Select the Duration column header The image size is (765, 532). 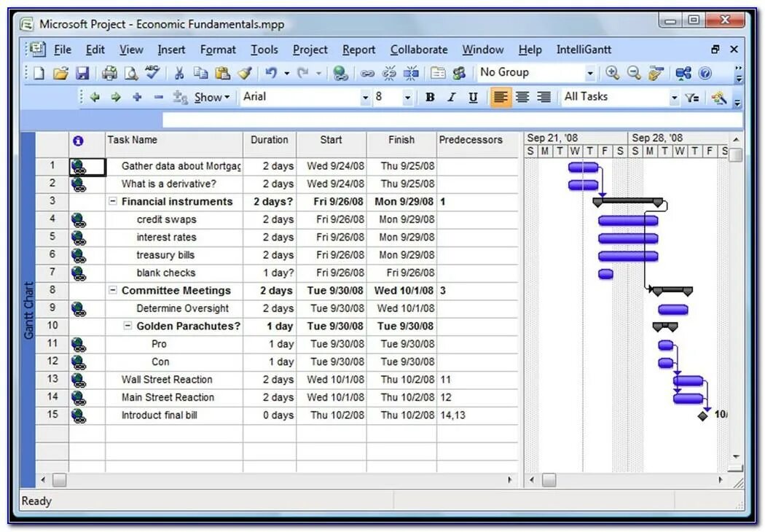click(x=270, y=144)
